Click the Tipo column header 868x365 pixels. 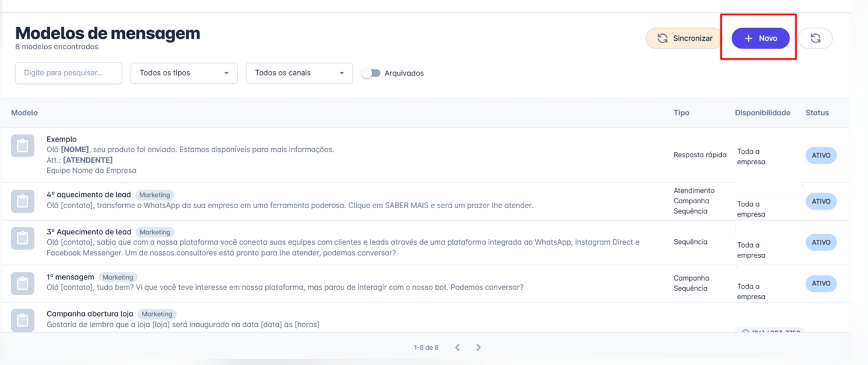(681, 113)
